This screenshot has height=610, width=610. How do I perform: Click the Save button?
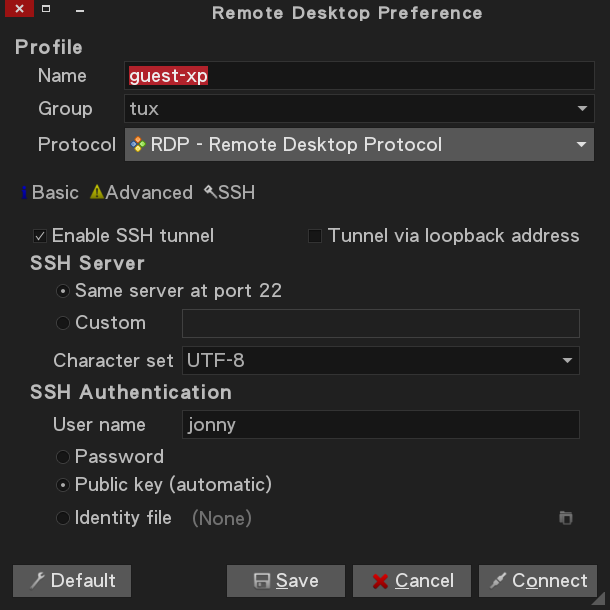[286, 581]
